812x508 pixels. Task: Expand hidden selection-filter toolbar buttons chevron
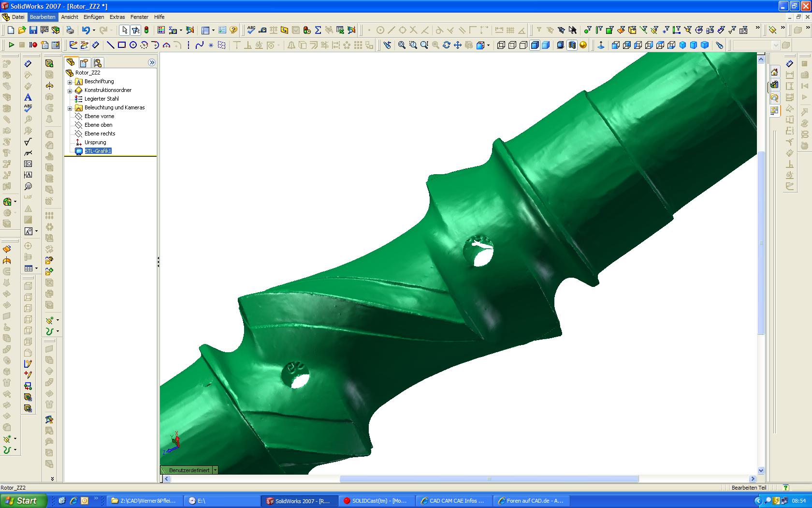tap(757, 29)
